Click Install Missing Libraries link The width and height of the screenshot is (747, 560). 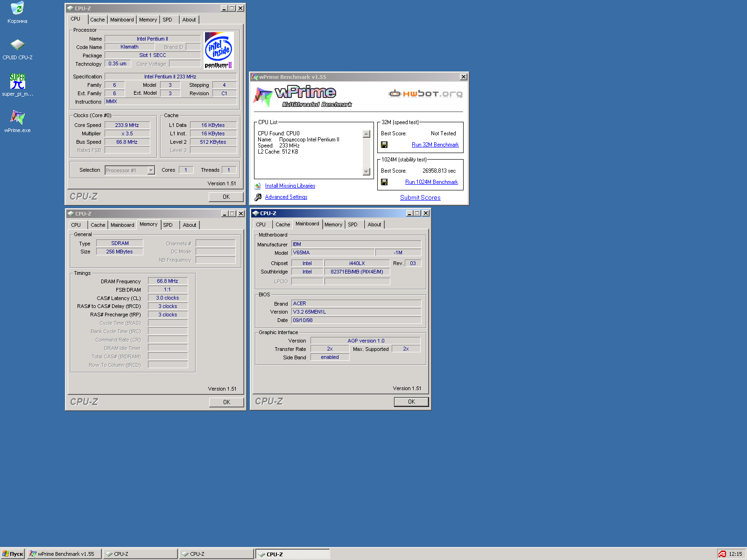(290, 186)
